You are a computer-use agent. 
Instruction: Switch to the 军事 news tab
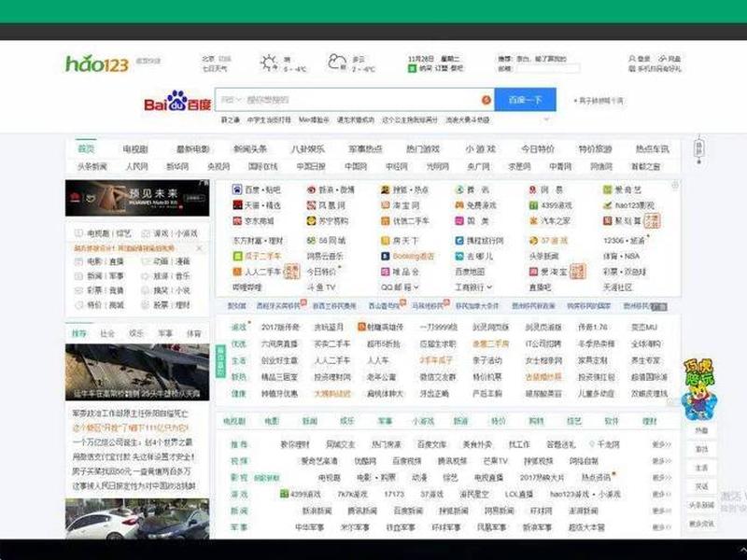[x=165, y=333]
